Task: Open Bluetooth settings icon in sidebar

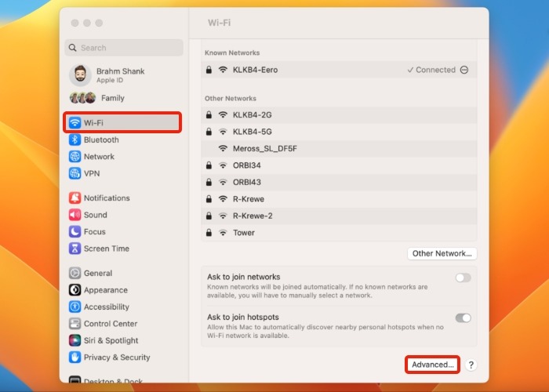Action: tap(75, 140)
